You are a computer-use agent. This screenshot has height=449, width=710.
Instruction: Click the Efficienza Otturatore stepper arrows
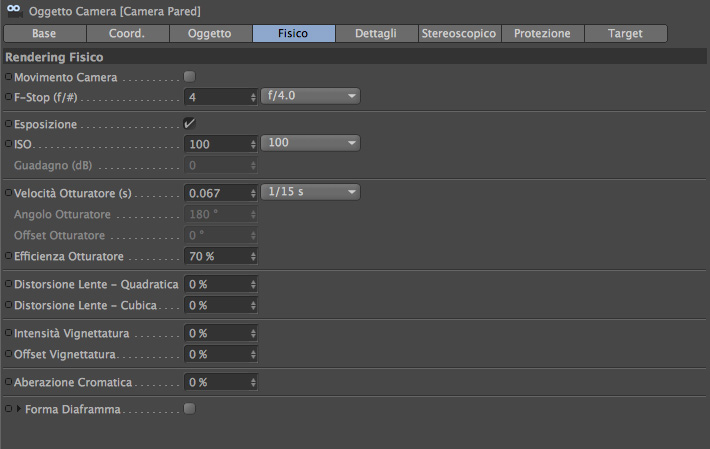[253, 256]
